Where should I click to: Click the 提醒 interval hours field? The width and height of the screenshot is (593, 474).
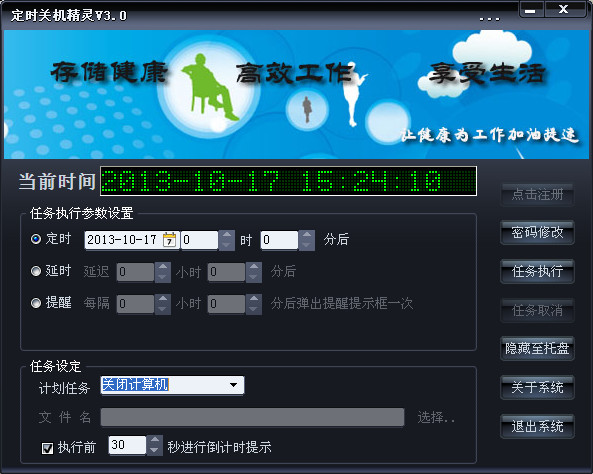pyautogui.click(x=135, y=304)
